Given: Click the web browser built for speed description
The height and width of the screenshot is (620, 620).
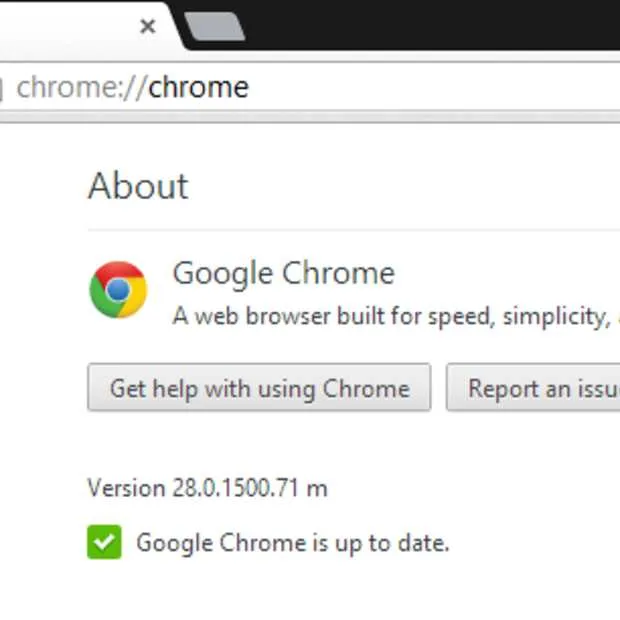Looking at the screenshot, I should [x=396, y=316].
